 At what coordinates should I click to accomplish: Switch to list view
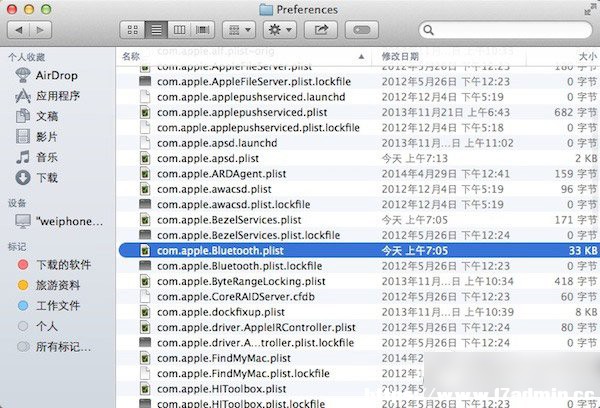156,30
